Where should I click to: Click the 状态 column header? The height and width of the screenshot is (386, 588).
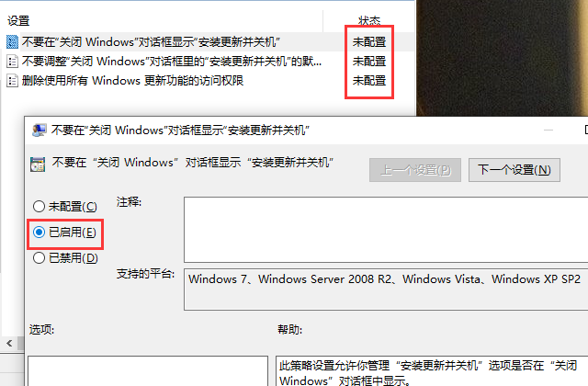tap(369, 20)
